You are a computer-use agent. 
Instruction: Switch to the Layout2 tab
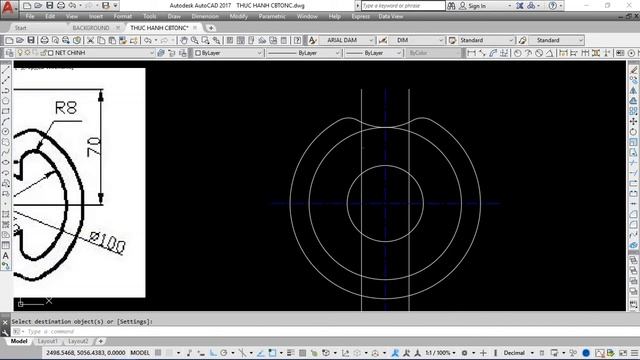pos(78,341)
